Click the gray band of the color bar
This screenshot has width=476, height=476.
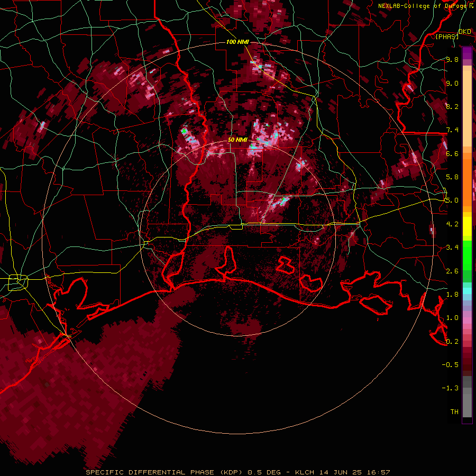tap(467, 398)
